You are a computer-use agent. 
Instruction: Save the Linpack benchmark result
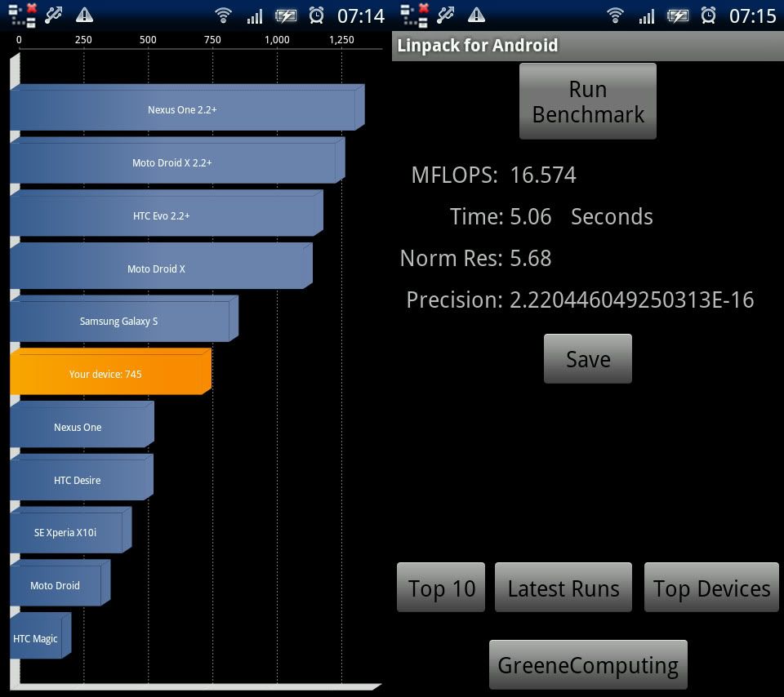[x=587, y=359]
